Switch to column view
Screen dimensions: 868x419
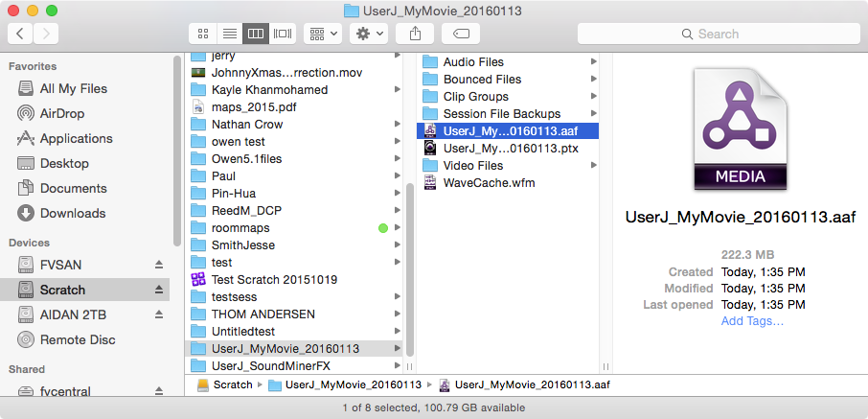tap(256, 34)
